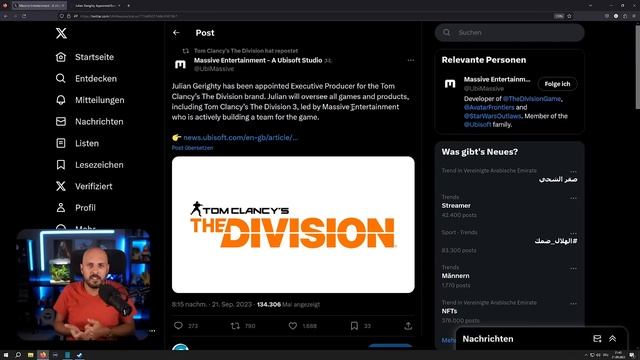This screenshot has width=640, height=360.
Task: Open the @AvatarFrontiers mention
Action: (x=489, y=107)
